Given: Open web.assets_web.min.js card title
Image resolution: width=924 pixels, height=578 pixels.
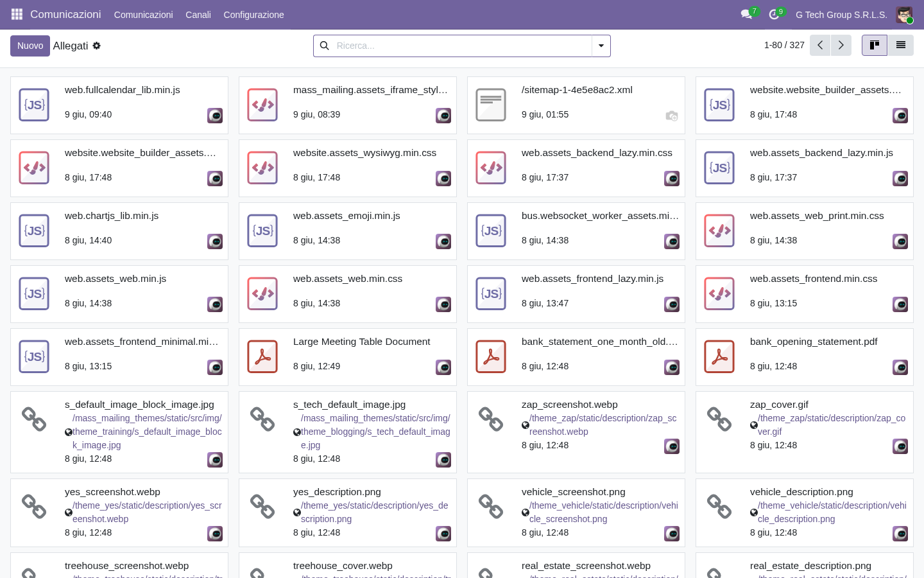Looking at the screenshot, I should point(116,279).
